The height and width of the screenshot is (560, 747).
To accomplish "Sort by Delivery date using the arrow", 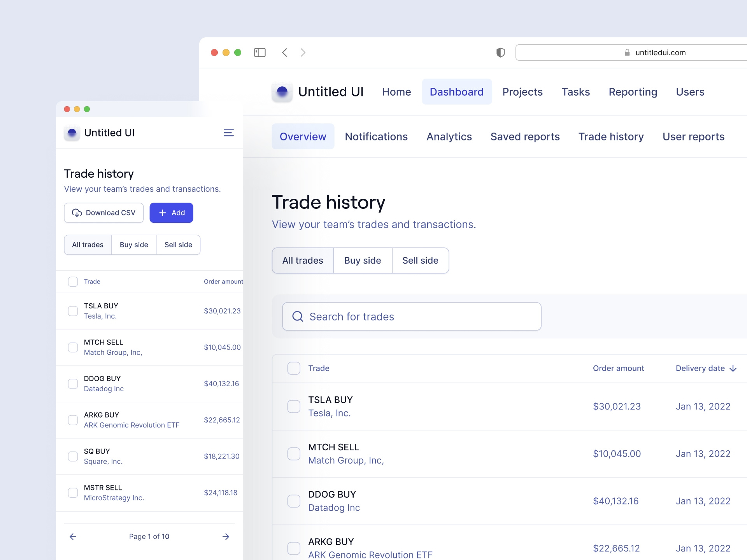I will coord(733,368).
